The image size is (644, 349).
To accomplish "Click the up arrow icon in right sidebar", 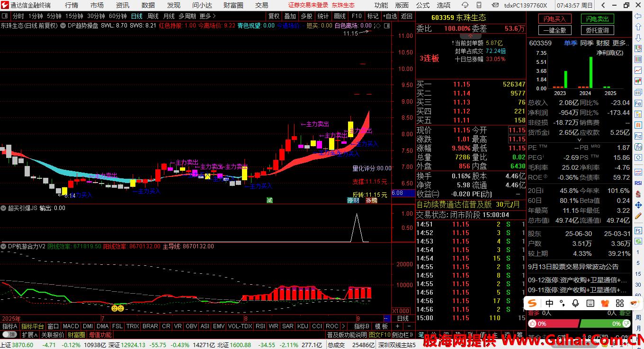I will (x=637, y=27).
